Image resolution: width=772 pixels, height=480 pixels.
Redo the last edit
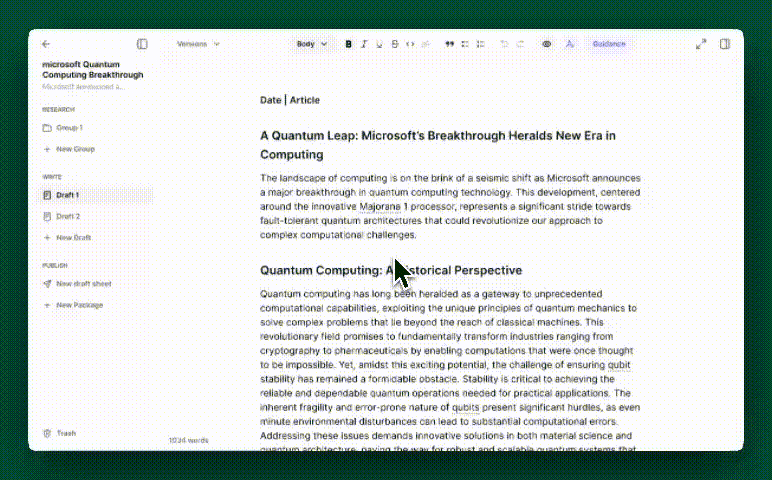[x=520, y=44]
